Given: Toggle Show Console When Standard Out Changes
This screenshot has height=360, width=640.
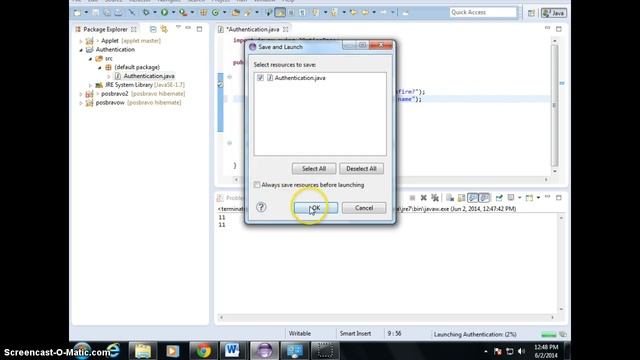Looking at the screenshot, I should (x=473, y=198).
